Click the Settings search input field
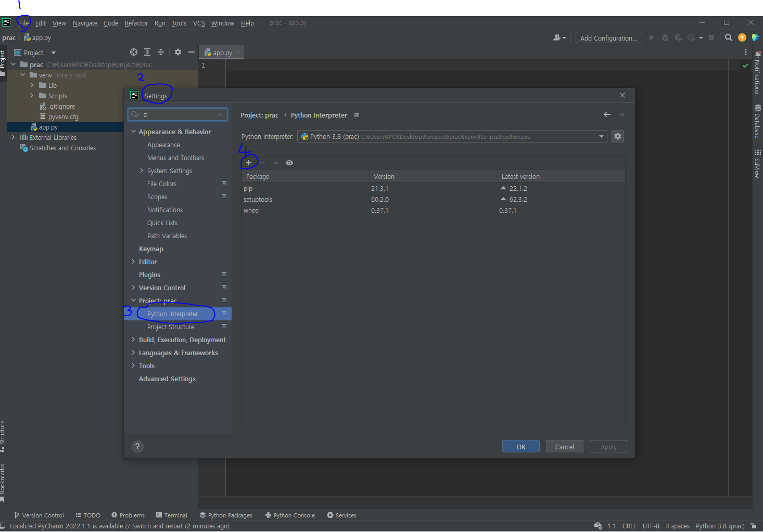The width and height of the screenshot is (763, 532). 177,114
